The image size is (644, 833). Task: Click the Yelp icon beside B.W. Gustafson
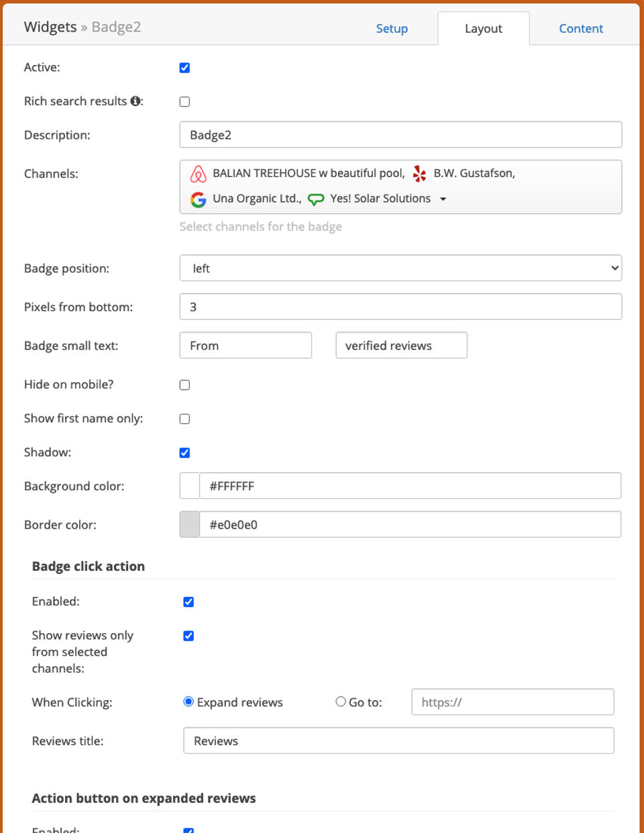(x=420, y=174)
